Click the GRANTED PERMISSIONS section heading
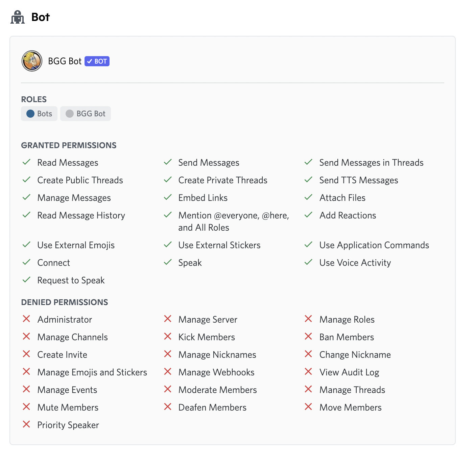Screen dimensions: 476x464 [69, 145]
